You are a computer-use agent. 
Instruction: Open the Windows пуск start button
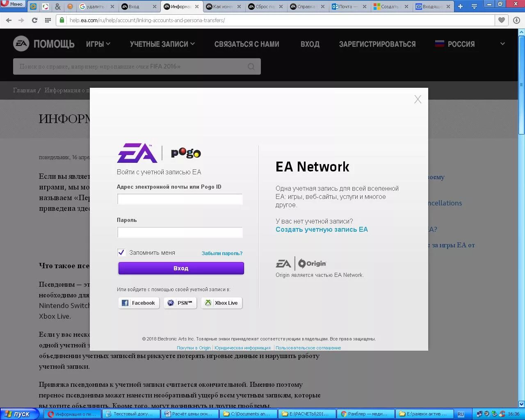point(19,414)
